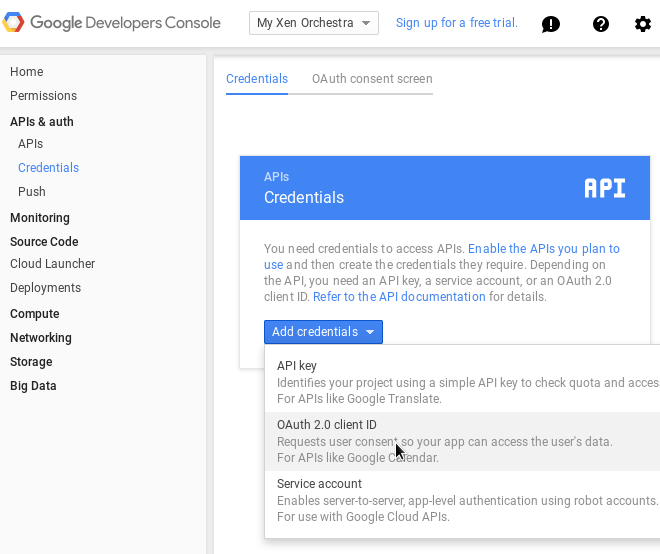
Task: Switch to the OAuth consent screen tab
Action: coord(372,79)
